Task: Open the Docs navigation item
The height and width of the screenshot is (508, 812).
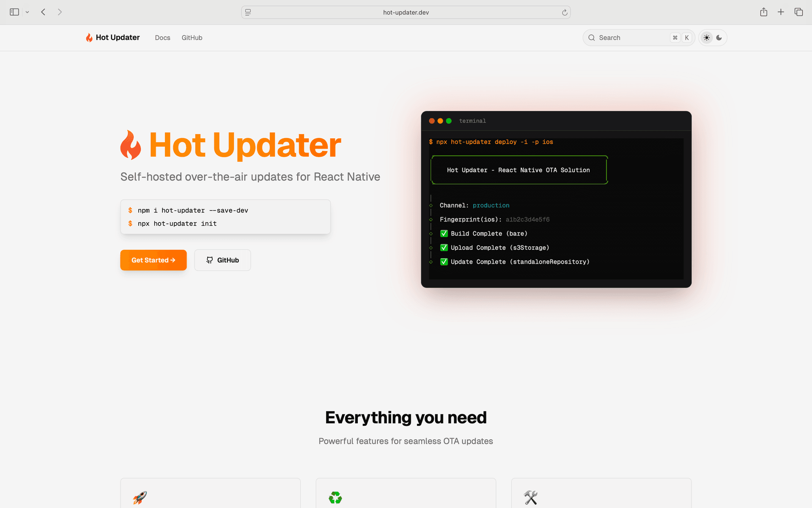Action: click(162, 38)
